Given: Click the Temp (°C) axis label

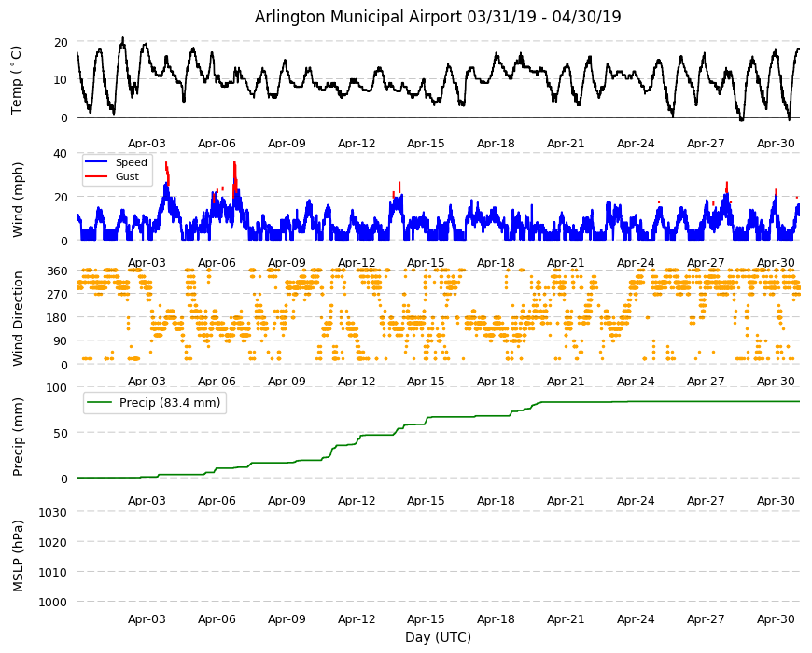Looking at the screenshot, I should (x=16, y=79).
